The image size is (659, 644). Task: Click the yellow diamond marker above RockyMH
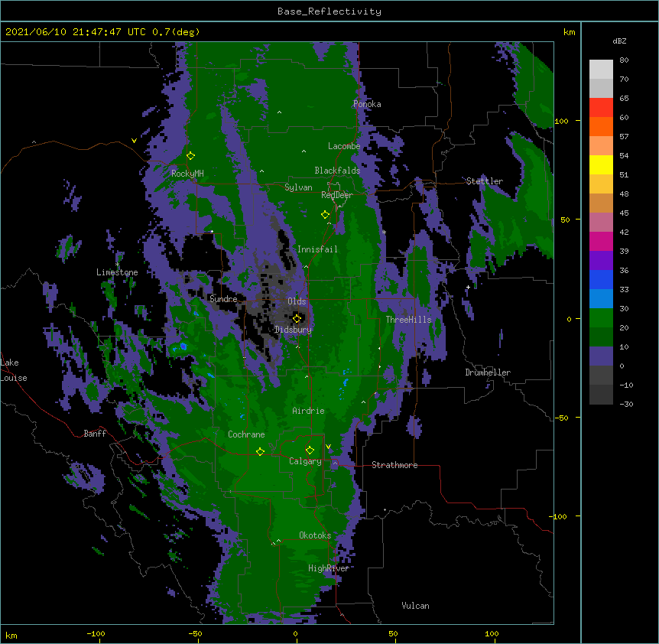tap(191, 156)
